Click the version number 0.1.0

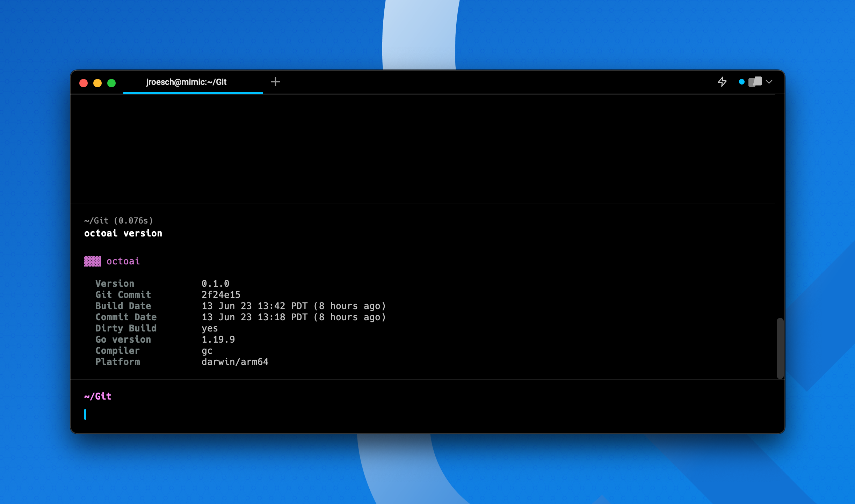215,284
